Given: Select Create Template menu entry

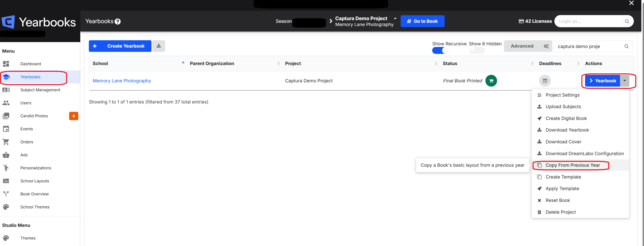Looking at the screenshot, I should click(x=580, y=177).
